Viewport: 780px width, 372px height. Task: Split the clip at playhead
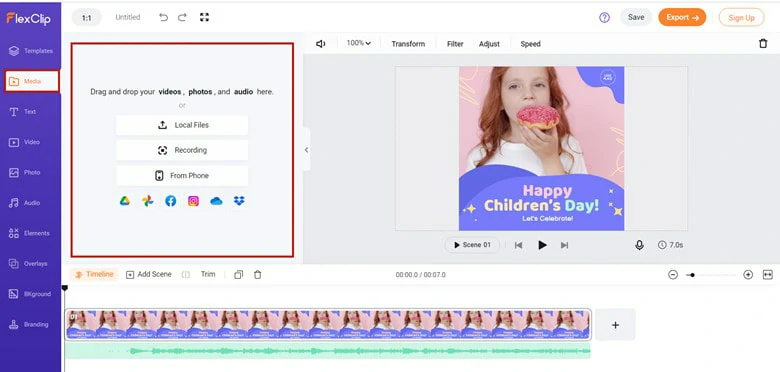coord(186,275)
